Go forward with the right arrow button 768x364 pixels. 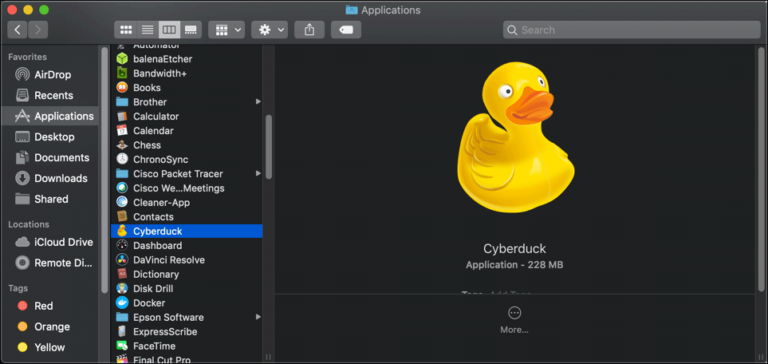38,30
